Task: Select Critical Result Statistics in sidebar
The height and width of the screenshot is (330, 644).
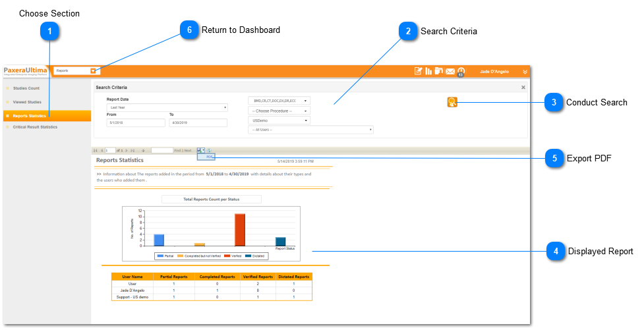Action: (35, 127)
